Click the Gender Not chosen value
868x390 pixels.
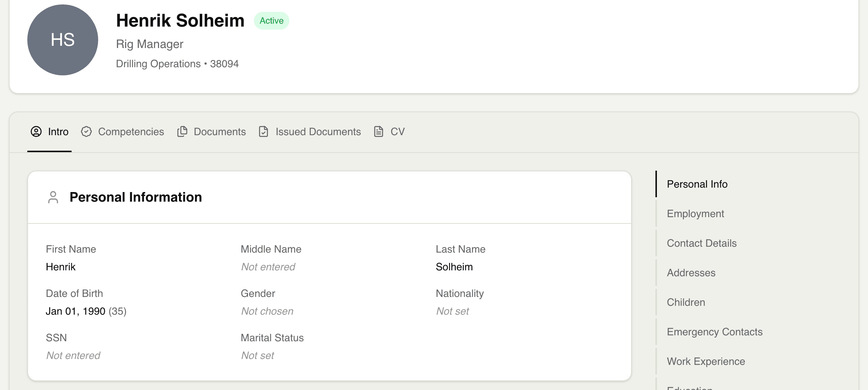tap(267, 311)
